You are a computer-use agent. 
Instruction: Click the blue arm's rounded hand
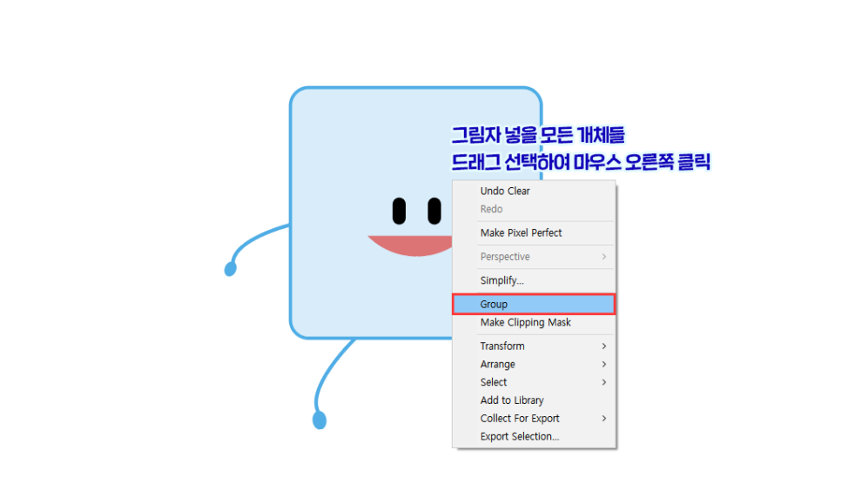click(x=230, y=269)
